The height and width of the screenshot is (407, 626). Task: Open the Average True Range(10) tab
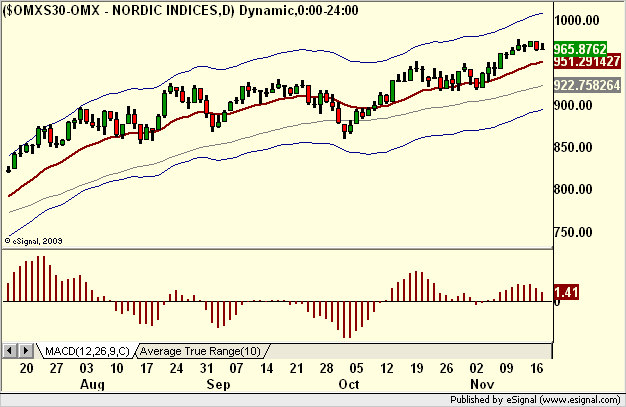[200, 351]
